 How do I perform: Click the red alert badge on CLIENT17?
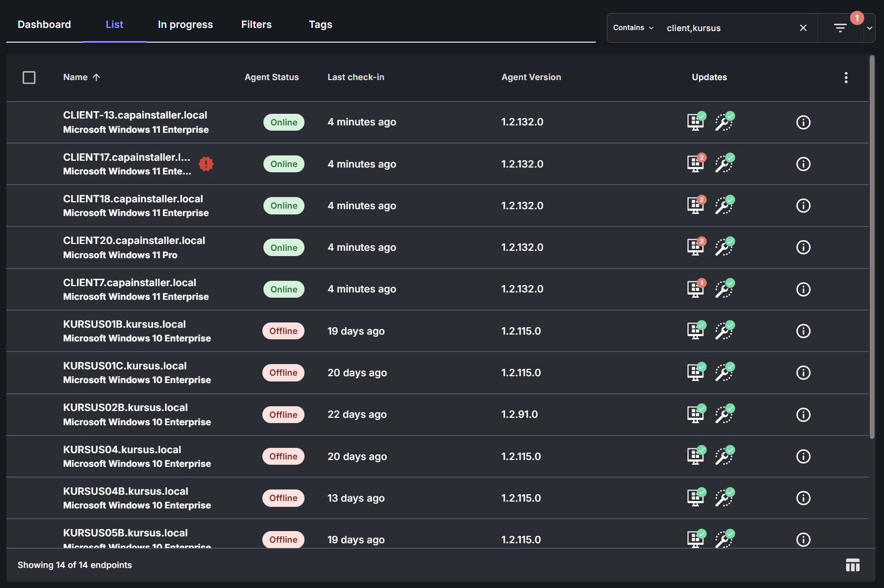(206, 164)
